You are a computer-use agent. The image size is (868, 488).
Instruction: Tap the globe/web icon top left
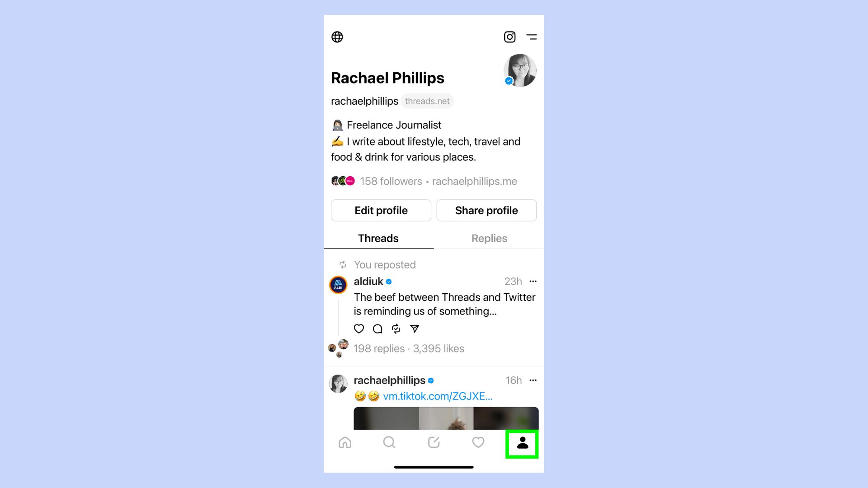(337, 37)
